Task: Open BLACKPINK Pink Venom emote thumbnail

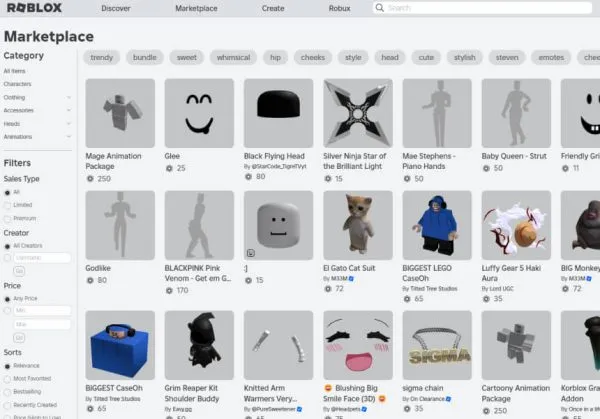Action: click(x=199, y=225)
